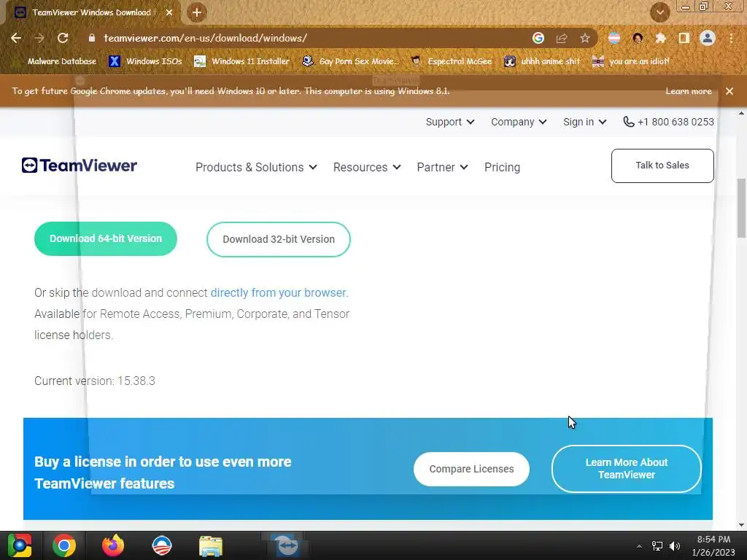Follow the directly from your browser link
The height and width of the screenshot is (560, 747).
pyautogui.click(x=279, y=292)
